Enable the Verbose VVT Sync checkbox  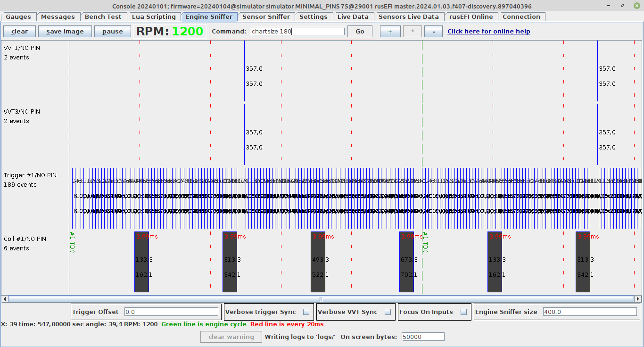tap(388, 312)
